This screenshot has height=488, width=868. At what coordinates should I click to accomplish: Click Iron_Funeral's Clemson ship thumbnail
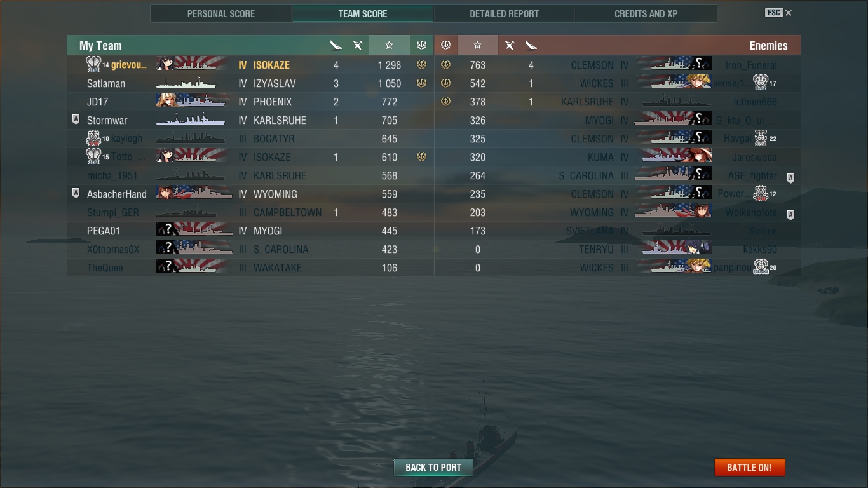674,65
